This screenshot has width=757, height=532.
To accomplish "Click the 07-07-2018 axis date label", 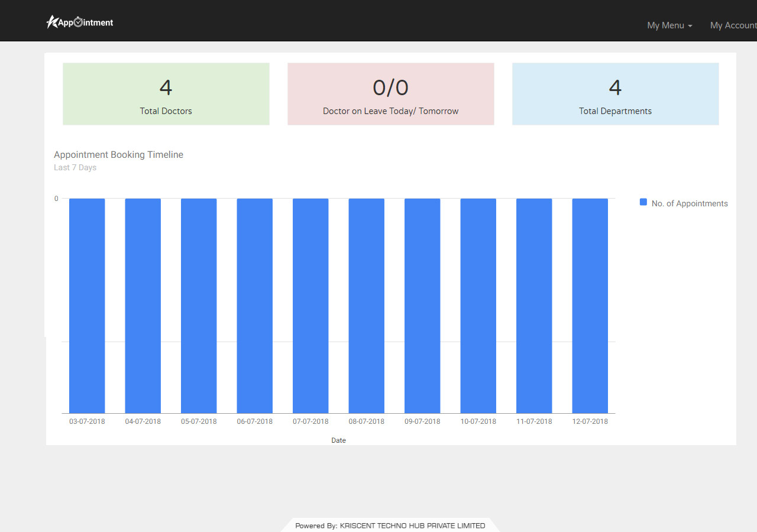I will click(310, 421).
